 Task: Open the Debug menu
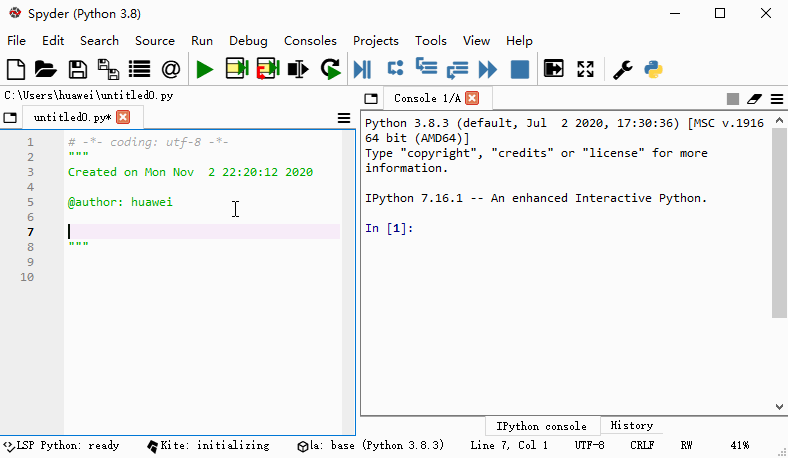248,41
